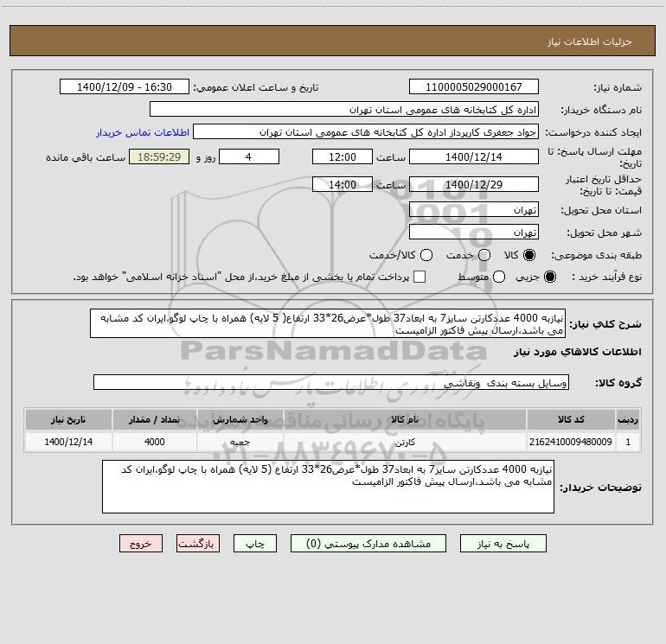
Task: Click the تعداد / مقدار column header
Action: (154, 419)
